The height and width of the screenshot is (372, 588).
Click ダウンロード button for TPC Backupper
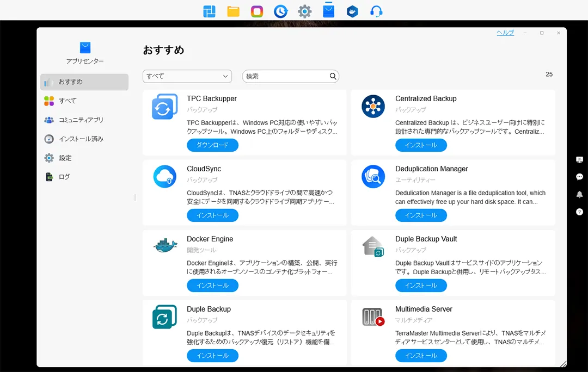click(212, 145)
